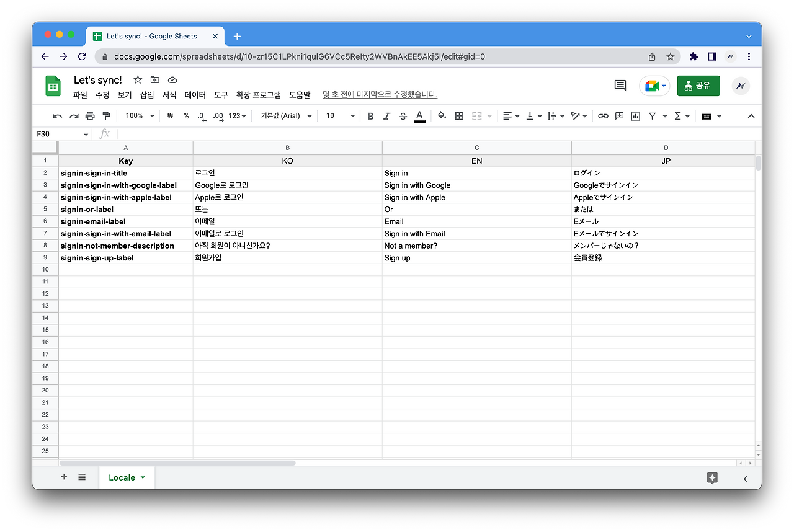Print the spreadsheet using printer icon
The image size is (794, 532).
[x=90, y=116]
